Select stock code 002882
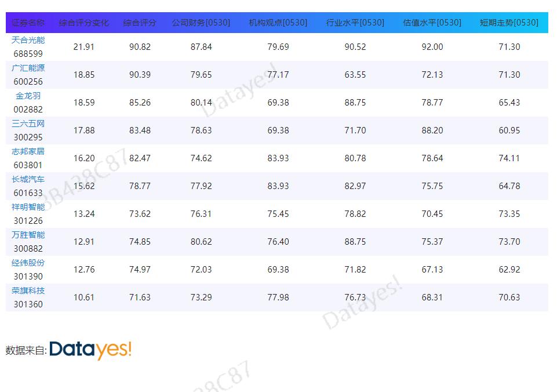557x392 pixels. (x=28, y=110)
